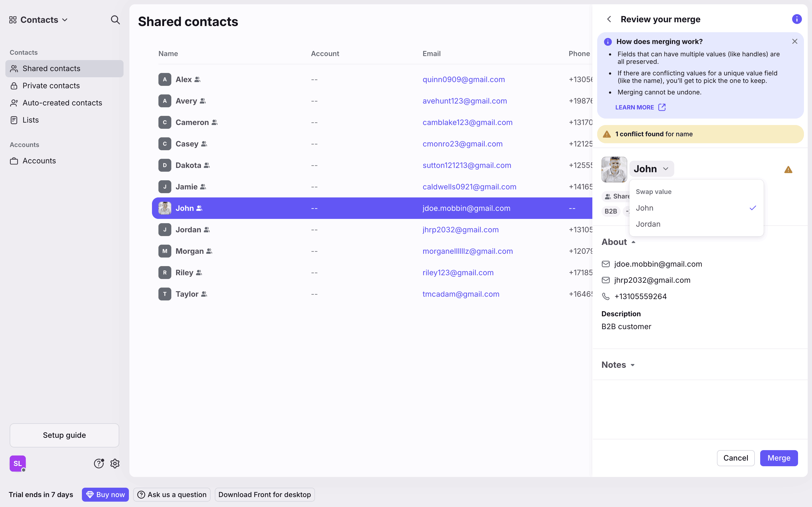Select John in the swap value list
The height and width of the screenshot is (507, 812).
644,208
